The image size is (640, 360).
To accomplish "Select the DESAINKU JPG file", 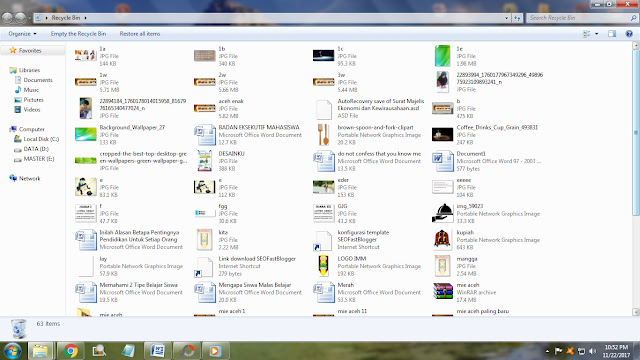I will [220, 161].
